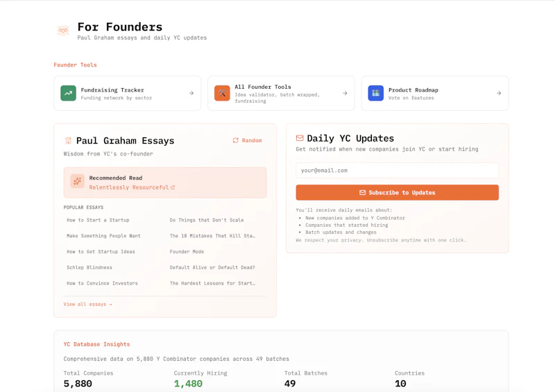This screenshot has height=392, width=555.
Task: Click the Paul Graham Essays heading
Action: coord(125,141)
